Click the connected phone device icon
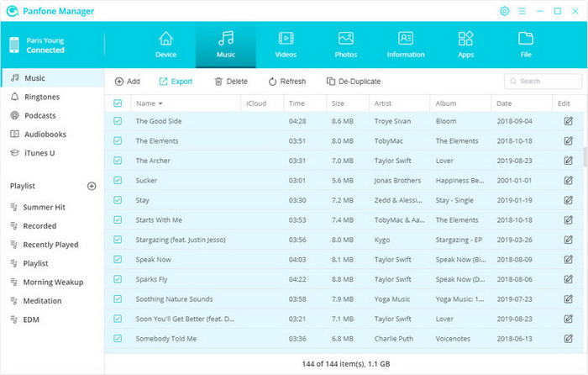 (x=14, y=45)
